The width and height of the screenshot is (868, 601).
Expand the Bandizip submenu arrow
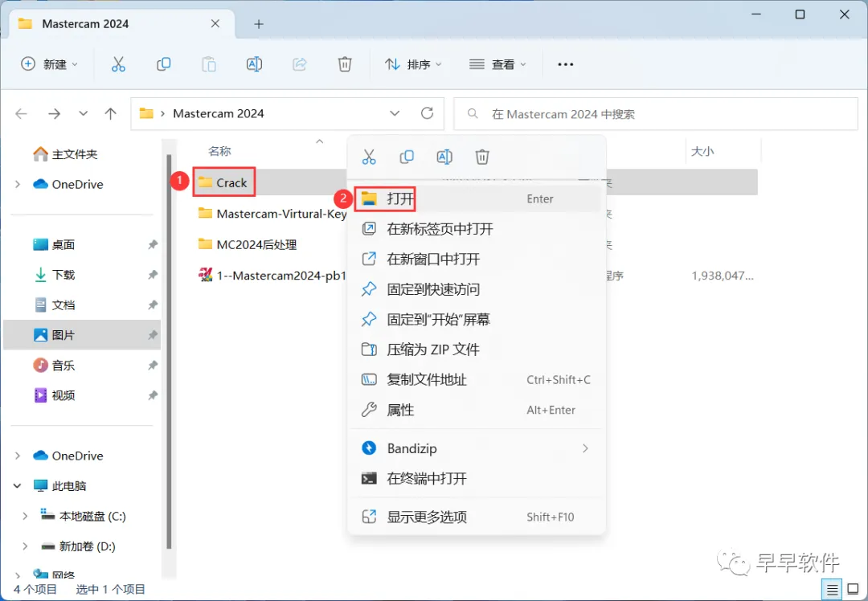(x=585, y=448)
